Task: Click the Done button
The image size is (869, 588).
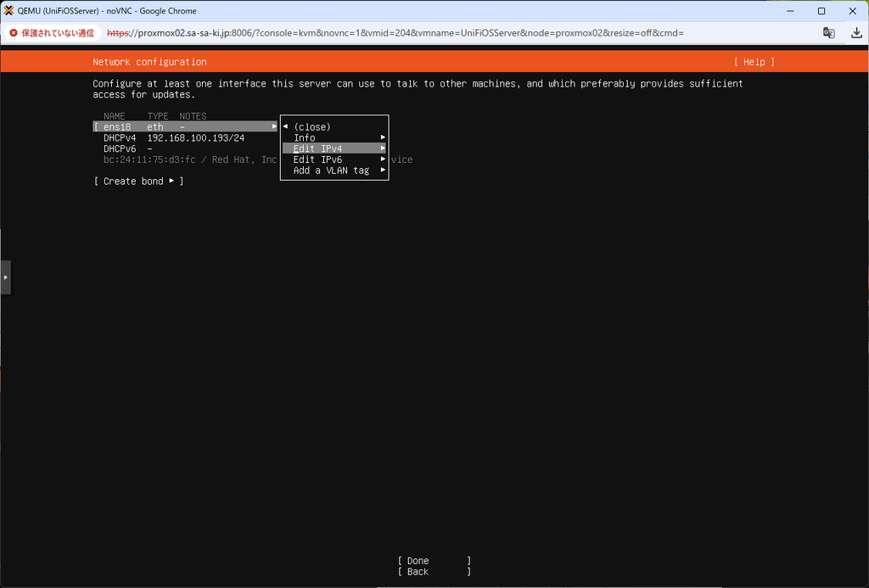Action: tap(434, 561)
